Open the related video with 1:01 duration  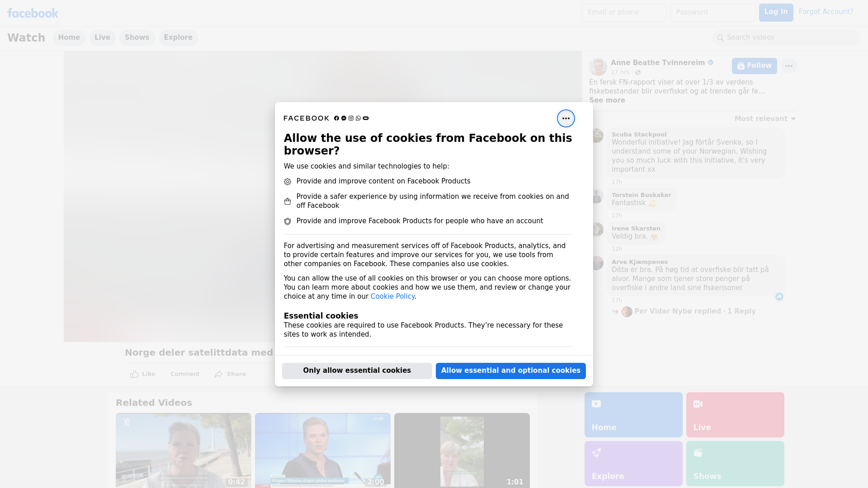pos(462,450)
